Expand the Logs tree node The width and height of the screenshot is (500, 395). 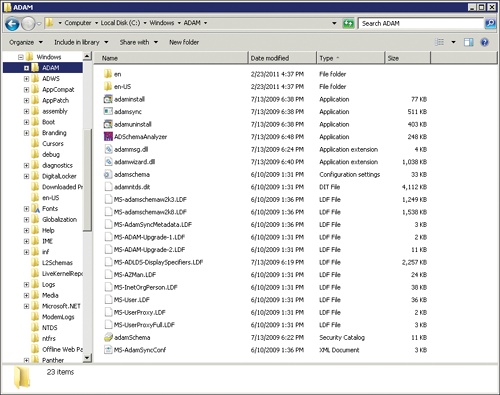point(26,284)
